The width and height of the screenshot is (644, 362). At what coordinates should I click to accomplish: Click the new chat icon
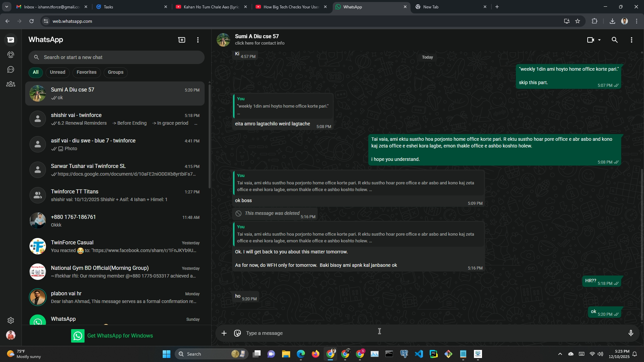[181, 40]
